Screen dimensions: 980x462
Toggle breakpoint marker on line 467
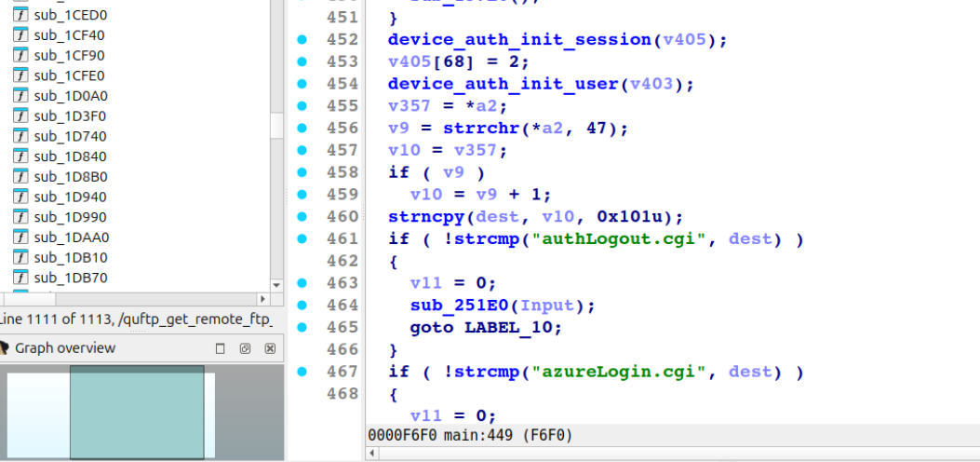pos(301,372)
